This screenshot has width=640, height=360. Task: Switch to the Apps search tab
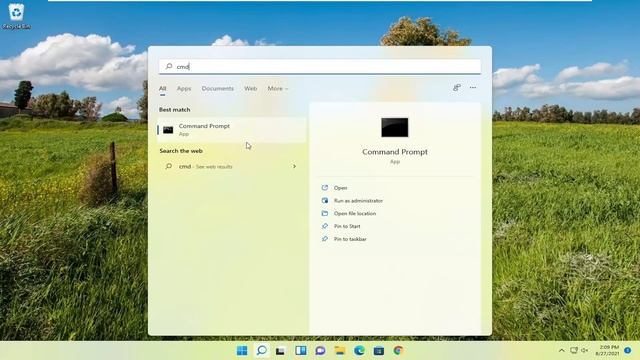point(184,89)
